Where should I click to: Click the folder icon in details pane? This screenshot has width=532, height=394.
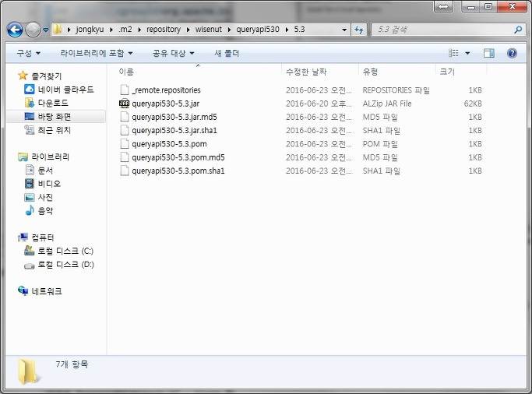[x=28, y=371]
